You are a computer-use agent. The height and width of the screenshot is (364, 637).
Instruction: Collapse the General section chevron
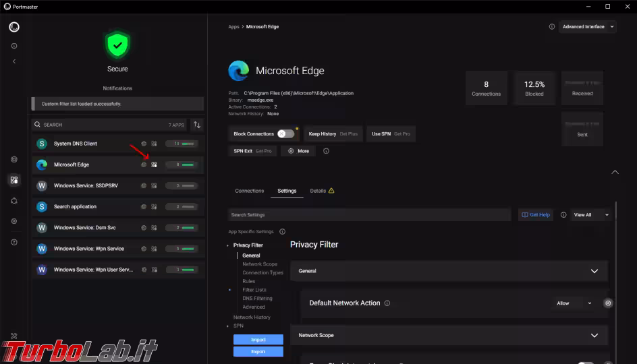point(594,271)
